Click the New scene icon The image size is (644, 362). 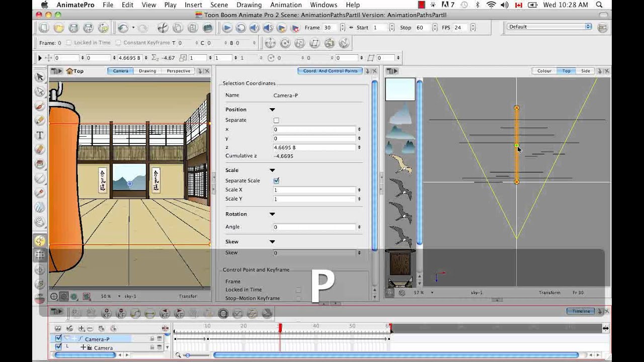pyautogui.click(x=44, y=28)
